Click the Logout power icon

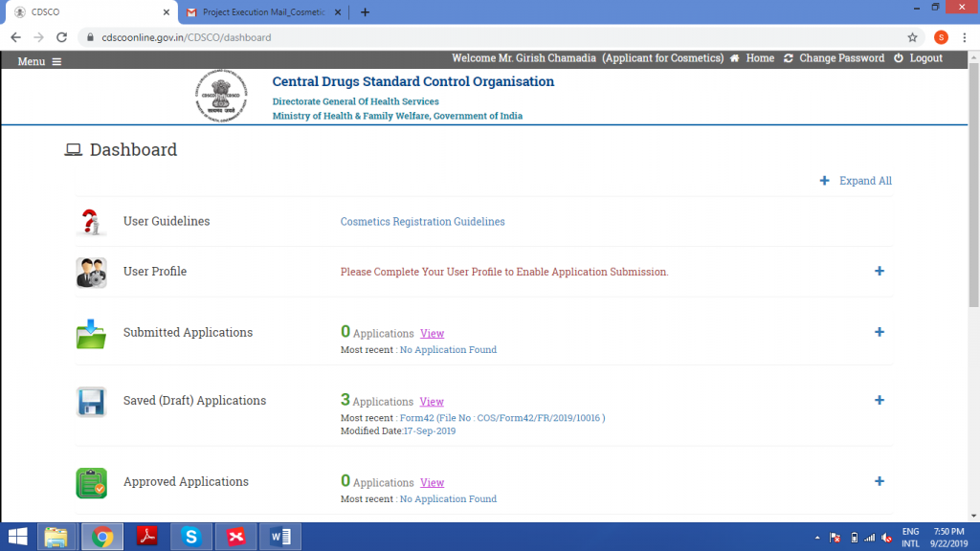tap(898, 58)
